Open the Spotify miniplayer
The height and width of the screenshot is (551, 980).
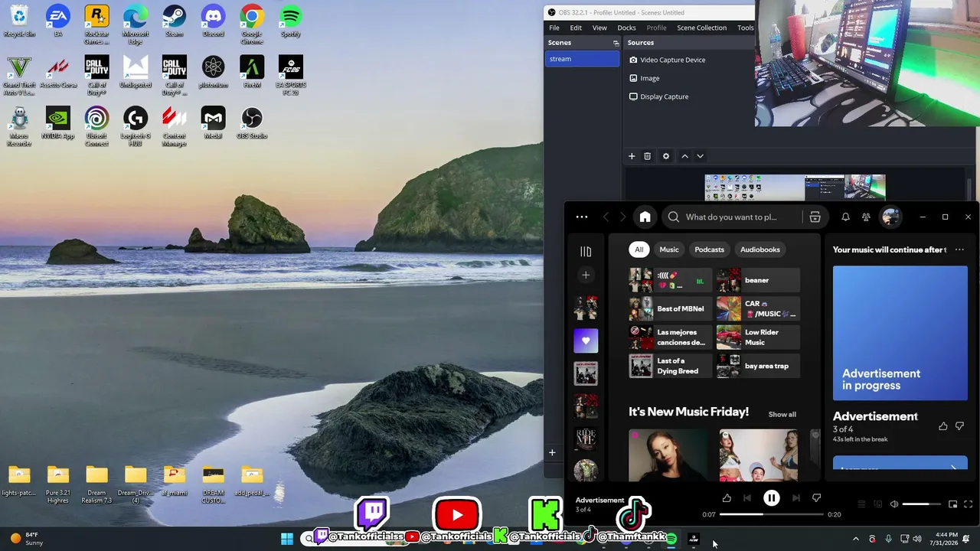click(x=952, y=504)
